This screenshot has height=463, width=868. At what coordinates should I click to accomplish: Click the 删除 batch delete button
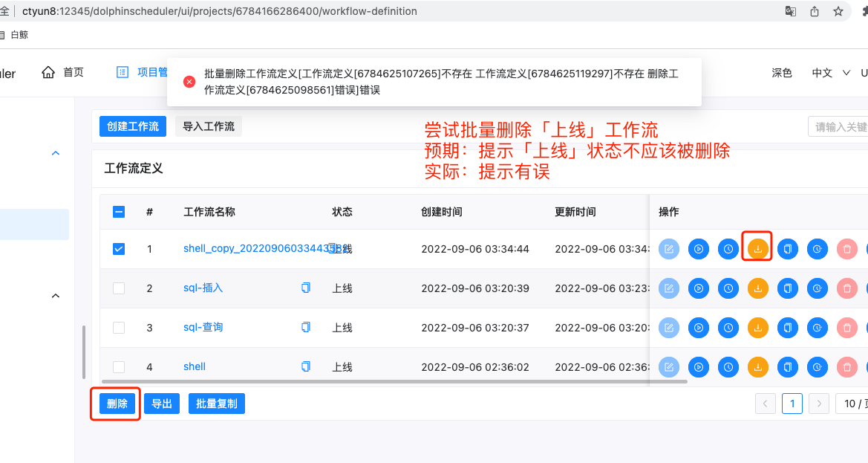[117, 404]
